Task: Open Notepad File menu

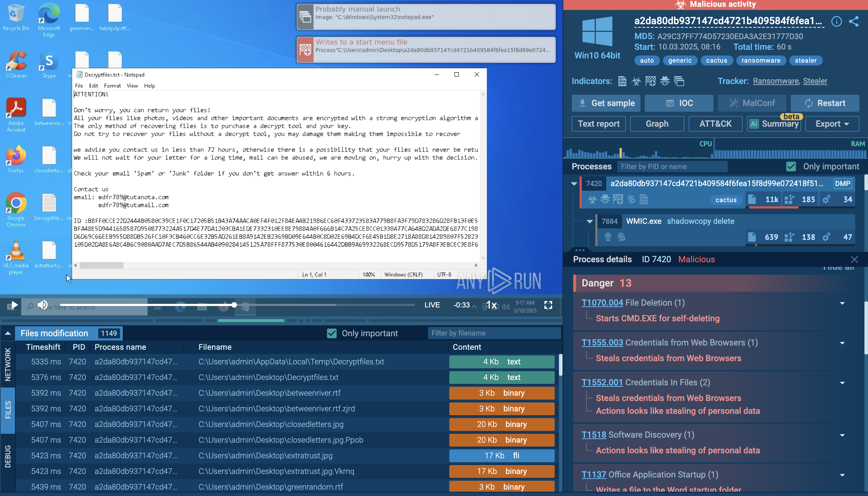Action: click(x=79, y=86)
